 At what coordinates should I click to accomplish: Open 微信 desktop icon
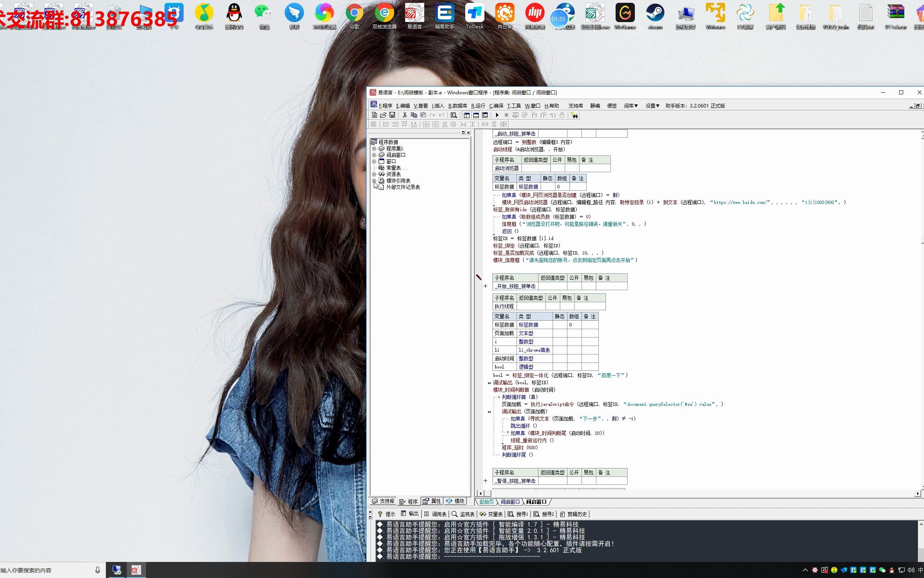[x=264, y=16]
